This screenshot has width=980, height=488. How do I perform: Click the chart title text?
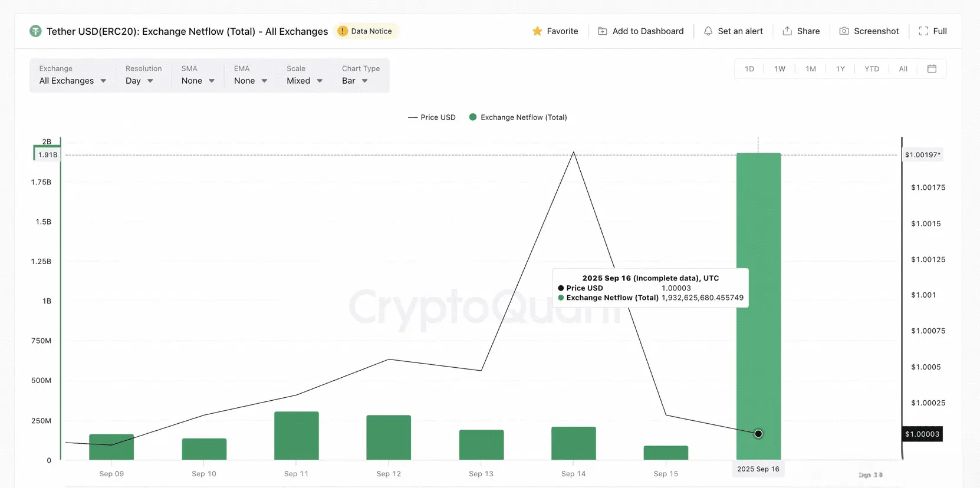click(x=187, y=31)
